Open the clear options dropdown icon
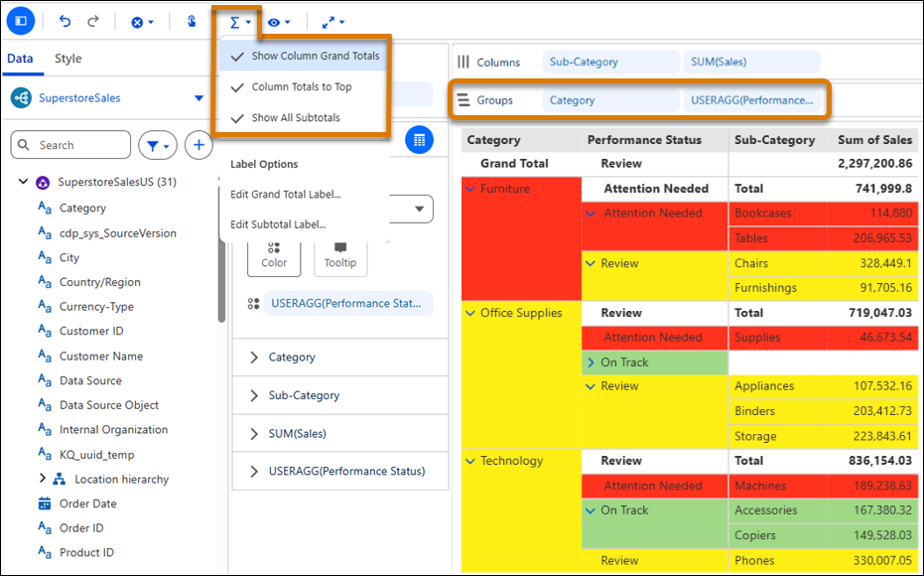924x576 pixels. click(142, 23)
